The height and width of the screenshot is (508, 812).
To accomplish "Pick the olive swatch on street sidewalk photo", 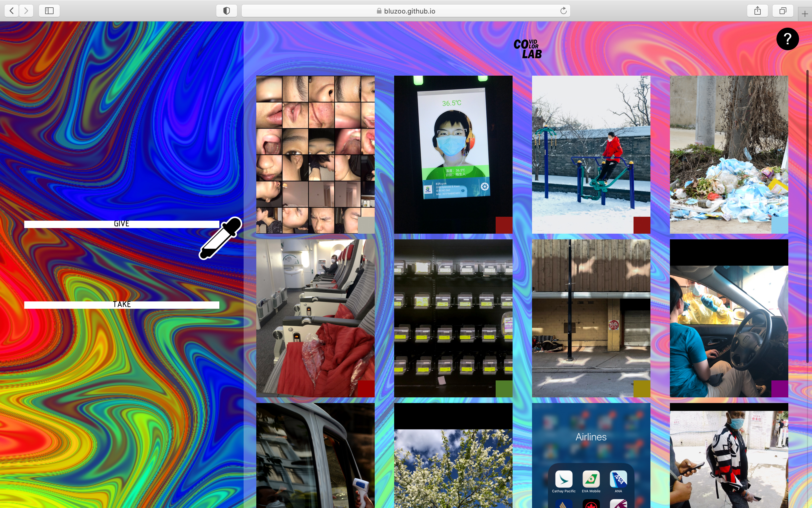I will point(642,389).
